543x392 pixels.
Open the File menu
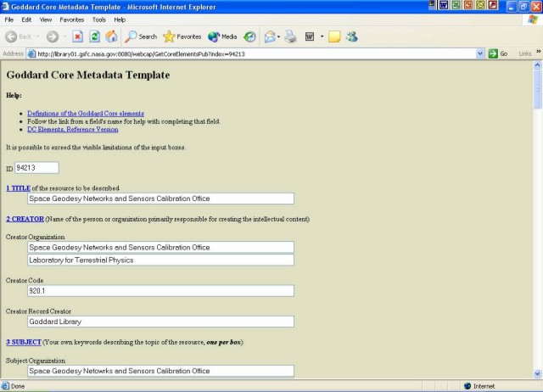(x=9, y=20)
